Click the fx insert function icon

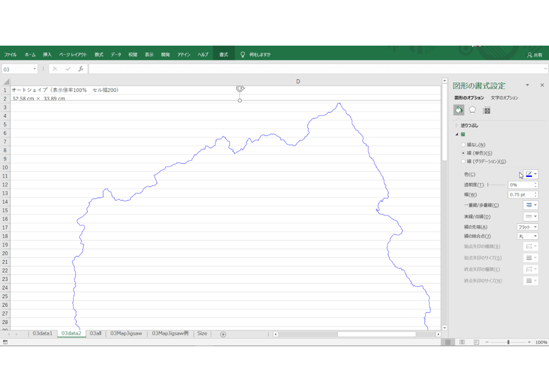(81, 69)
